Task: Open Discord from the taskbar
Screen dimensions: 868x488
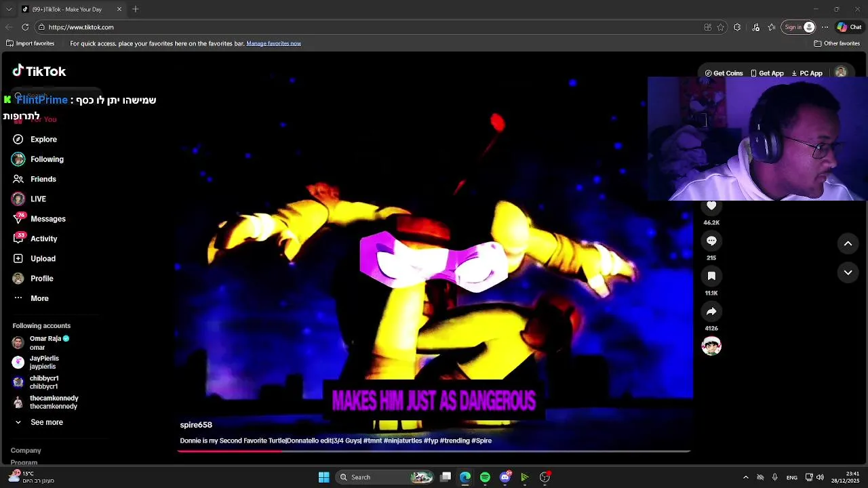Action: [x=505, y=477]
